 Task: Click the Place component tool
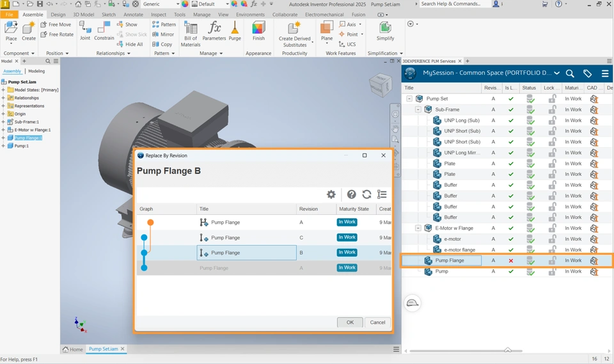pyautogui.click(x=11, y=31)
